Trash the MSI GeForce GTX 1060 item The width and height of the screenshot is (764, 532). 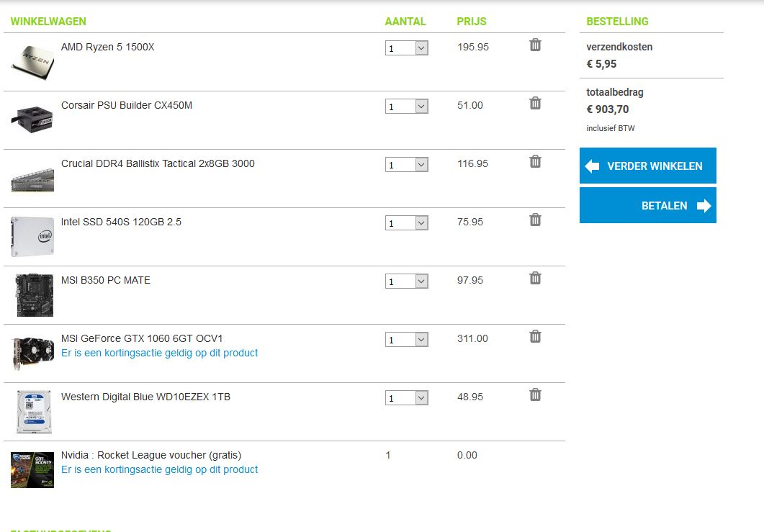[x=535, y=337]
